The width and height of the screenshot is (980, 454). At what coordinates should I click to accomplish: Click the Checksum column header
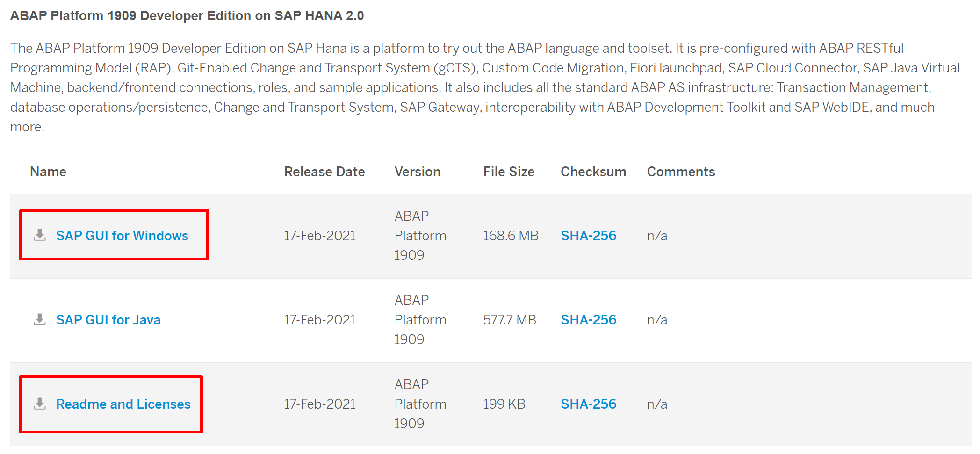pos(593,172)
